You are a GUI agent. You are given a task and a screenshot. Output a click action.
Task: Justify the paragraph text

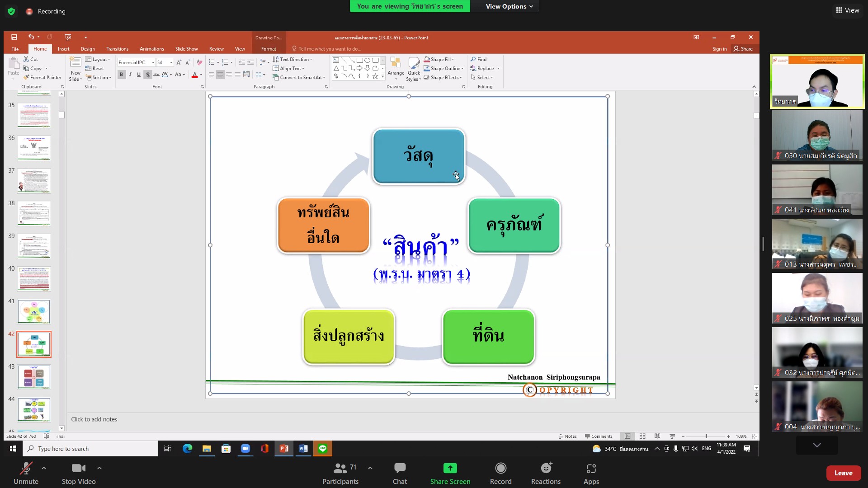(x=237, y=75)
